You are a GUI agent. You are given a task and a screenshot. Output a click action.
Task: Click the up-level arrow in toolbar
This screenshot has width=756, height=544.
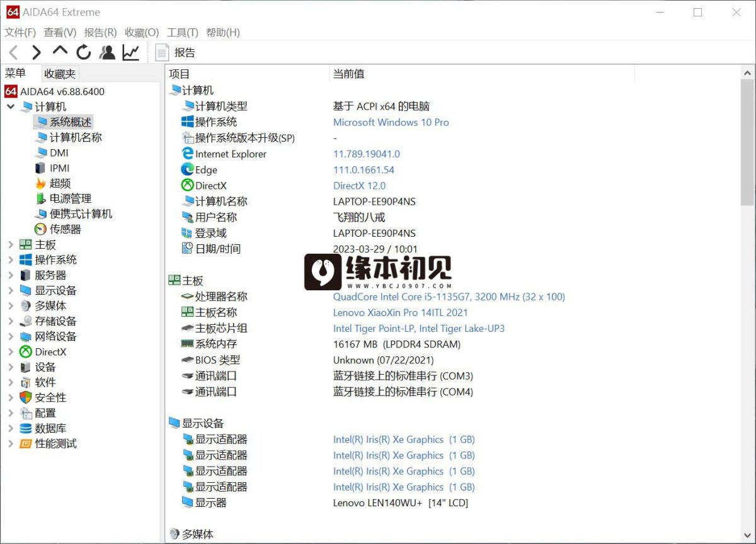click(x=60, y=51)
